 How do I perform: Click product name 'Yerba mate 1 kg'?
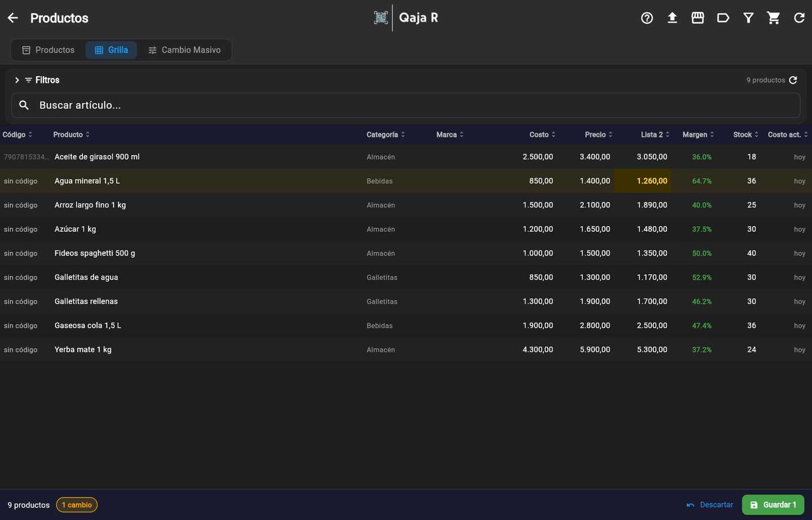83,350
